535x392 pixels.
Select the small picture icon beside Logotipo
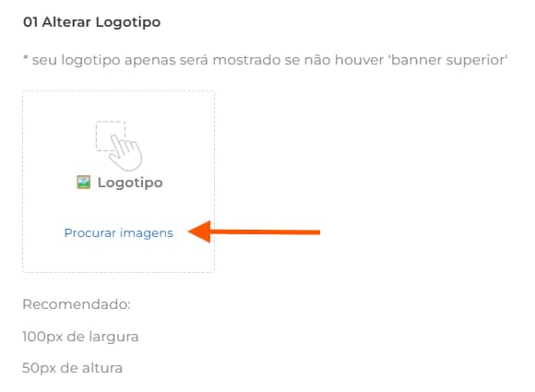pyautogui.click(x=84, y=183)
